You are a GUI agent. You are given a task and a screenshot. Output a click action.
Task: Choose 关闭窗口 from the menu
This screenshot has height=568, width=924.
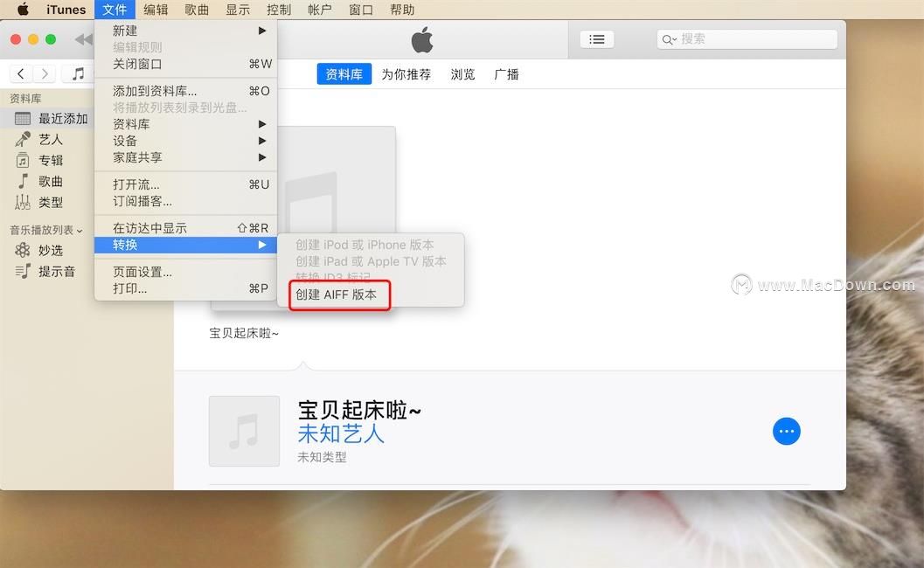coord(185,64)
